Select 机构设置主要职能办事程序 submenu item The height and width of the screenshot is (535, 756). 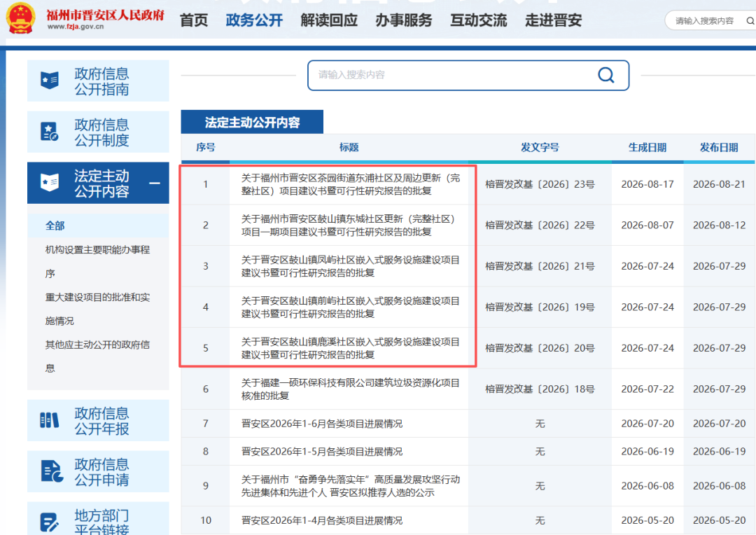click(97, 261)
